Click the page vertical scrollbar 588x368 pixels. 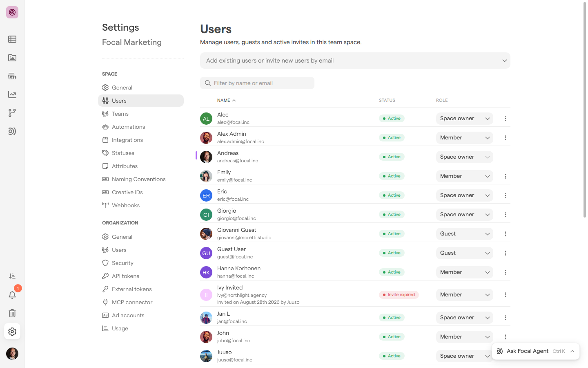[585, 110]
